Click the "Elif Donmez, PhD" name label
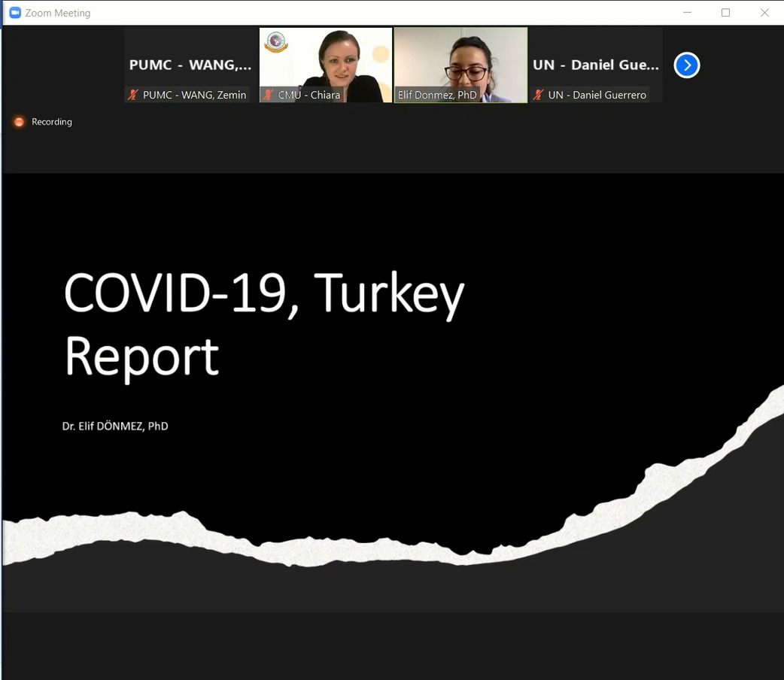The image size is (784, 680). [437, 96]
